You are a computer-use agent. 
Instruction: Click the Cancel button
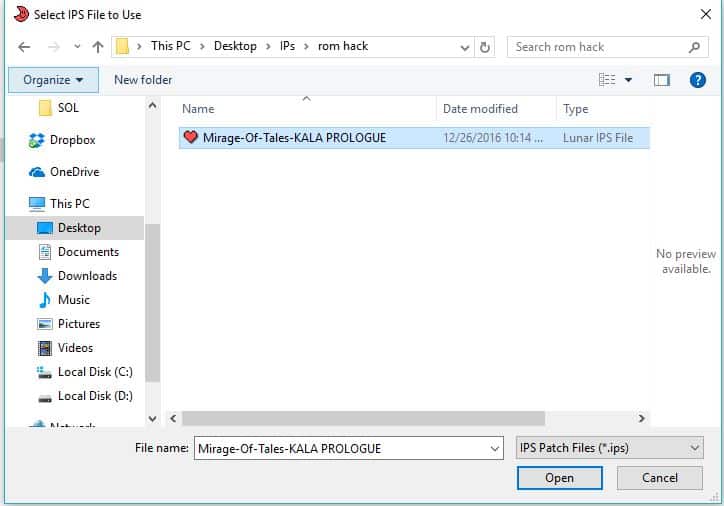660,478
